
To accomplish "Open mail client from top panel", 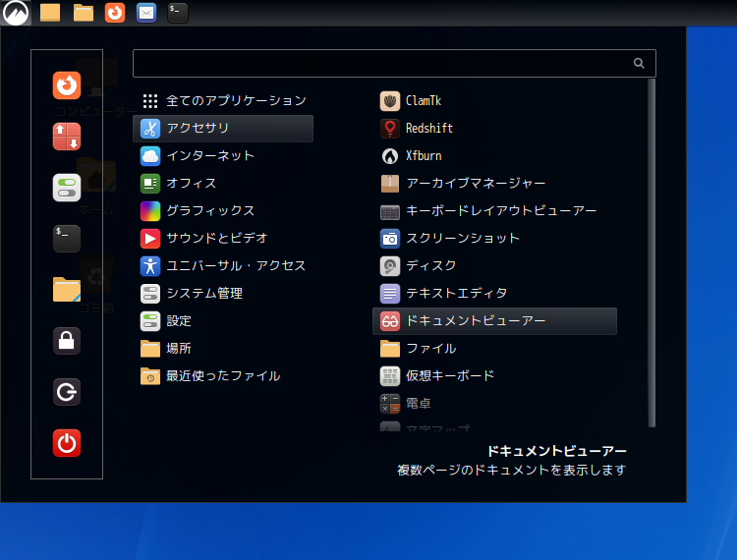I will [x=146, y=12].
